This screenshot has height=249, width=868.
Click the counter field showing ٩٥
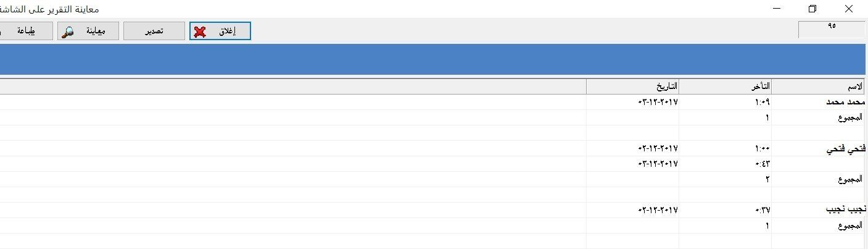(x=832, y=28)
